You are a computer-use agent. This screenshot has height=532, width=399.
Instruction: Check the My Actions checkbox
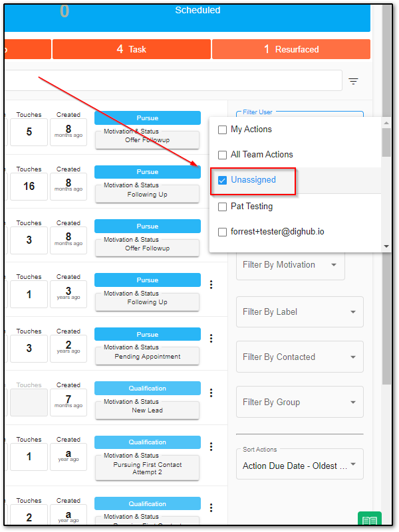[222, 130]
